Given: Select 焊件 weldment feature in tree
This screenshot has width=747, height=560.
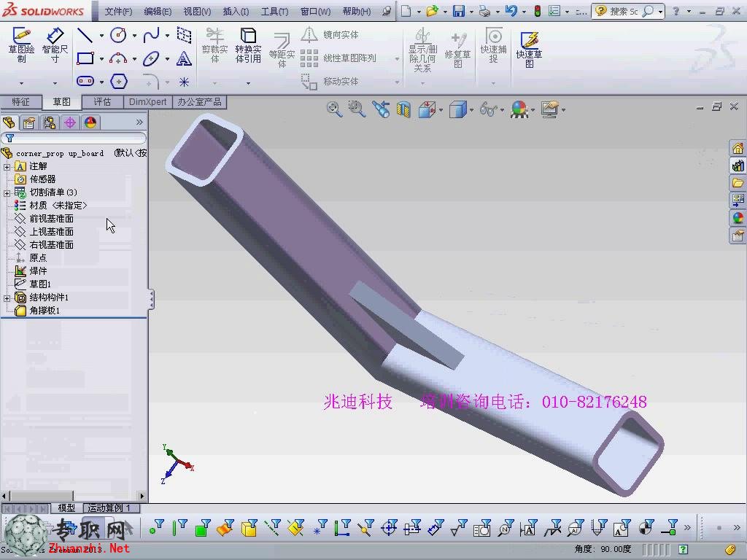Looking at the screenshot, I should click(38, 271).
